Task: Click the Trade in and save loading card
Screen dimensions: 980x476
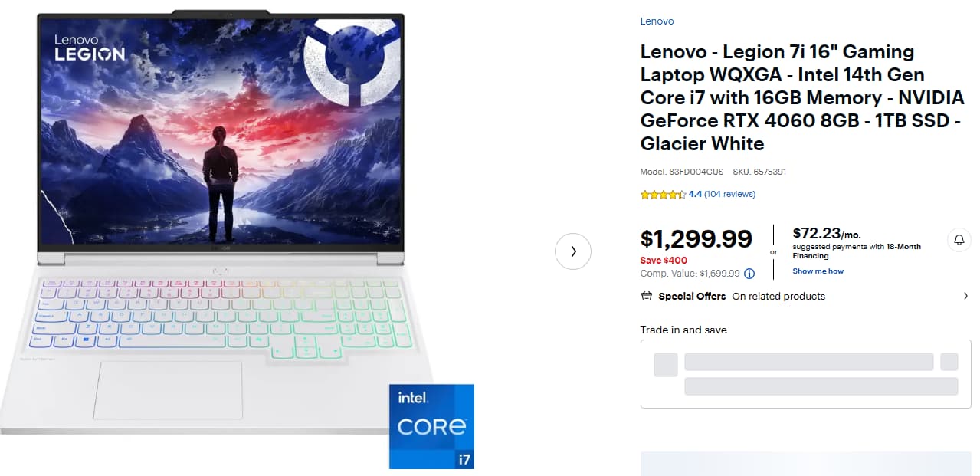Action: tap(805, 374)
